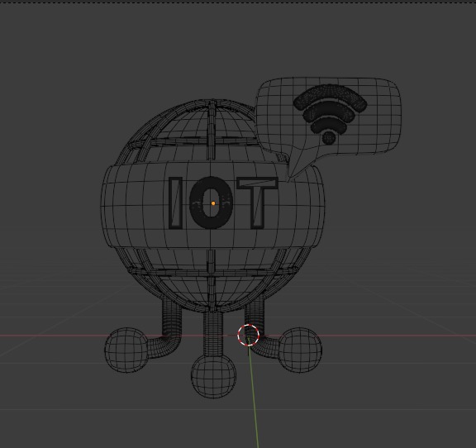
Task: Click the orange object origin point
Action: (213, 203)
